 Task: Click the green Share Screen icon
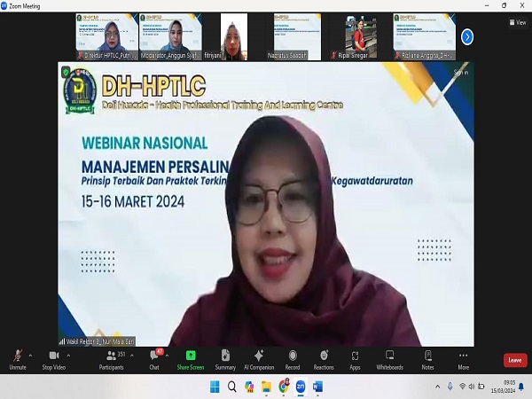[x=191, y=356]
